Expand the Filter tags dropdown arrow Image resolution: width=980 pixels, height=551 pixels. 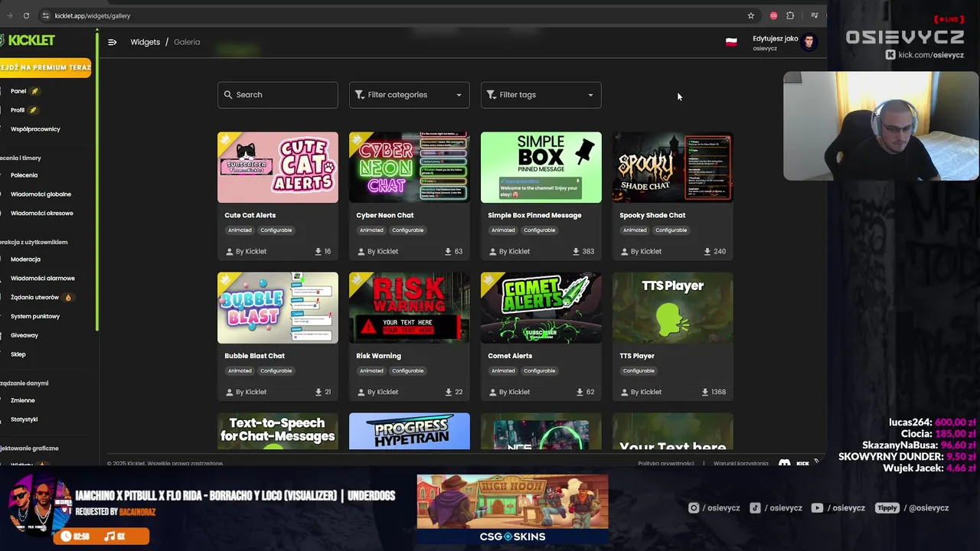click(x=590, y=95)
